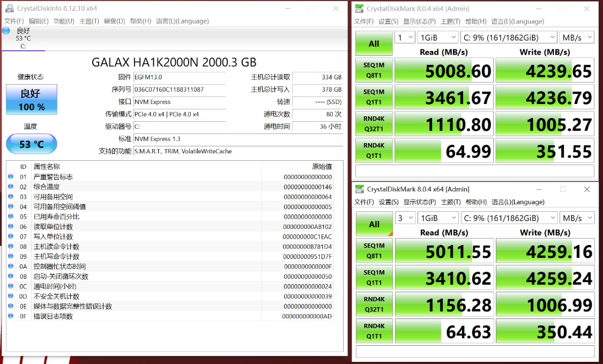Click the 53°C temperature indicator
The width and height of the screenshot is (603, 364).
pyautogui.click(x=31, y=144)
